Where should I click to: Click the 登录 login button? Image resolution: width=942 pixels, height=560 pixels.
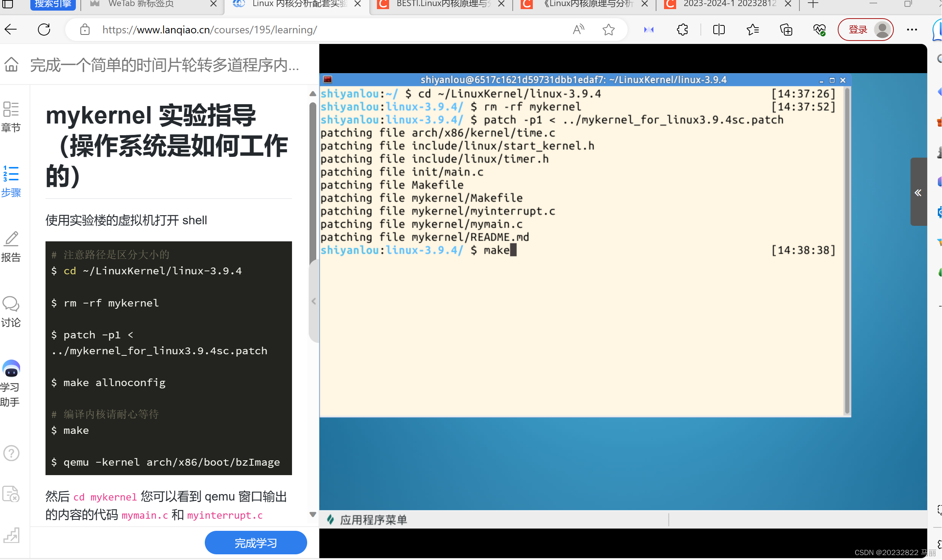[858, 30]
